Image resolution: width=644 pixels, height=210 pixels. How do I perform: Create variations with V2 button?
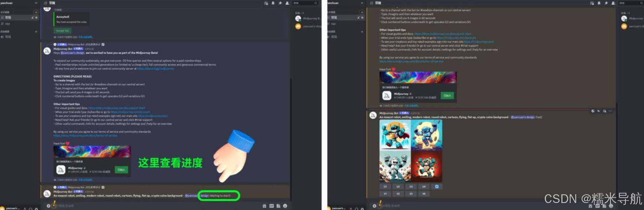398,194
